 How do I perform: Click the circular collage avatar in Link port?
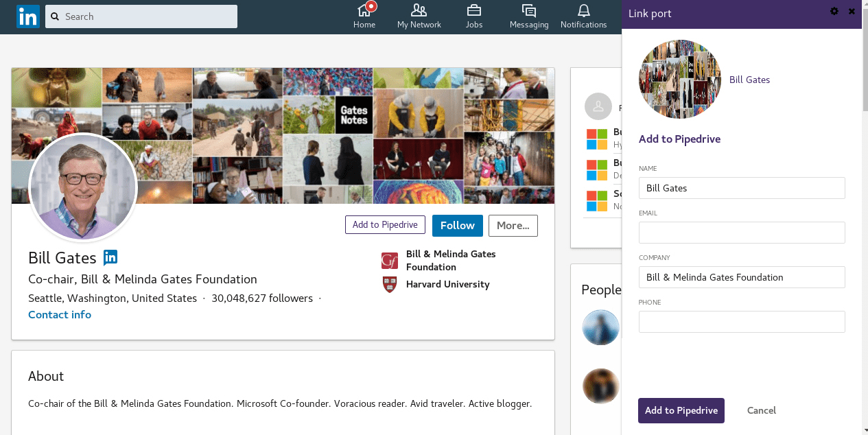(680, 80)
